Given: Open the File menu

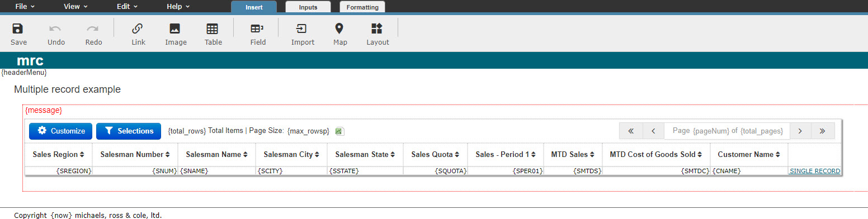Looking at the screenshot, I should click(25, 7).
